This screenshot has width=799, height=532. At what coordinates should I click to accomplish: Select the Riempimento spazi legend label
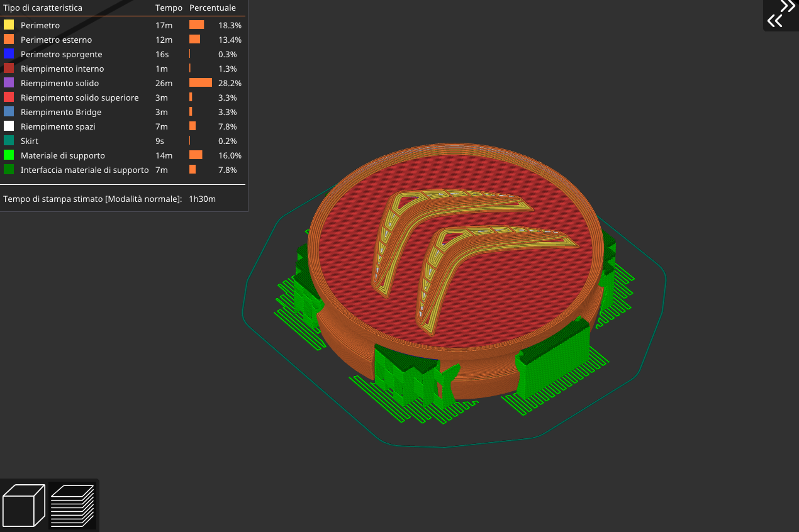58,126
